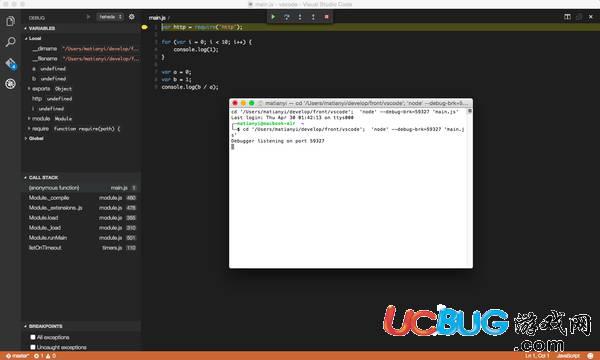
Task: Open the Debug view in the activity bar
Action: coord(10,83)
